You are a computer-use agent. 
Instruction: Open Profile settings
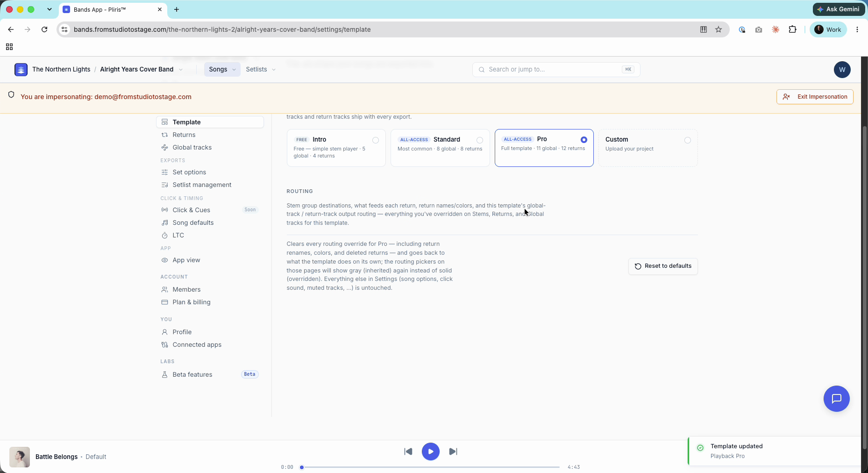tap(210, 332)
